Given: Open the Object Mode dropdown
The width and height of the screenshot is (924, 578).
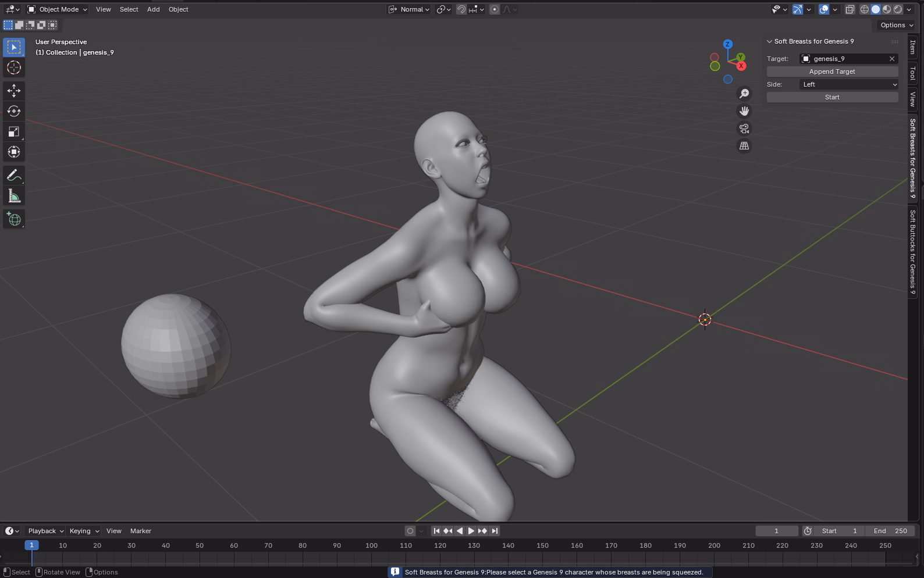Looking at the screenshot, I should tap(58, 9).
